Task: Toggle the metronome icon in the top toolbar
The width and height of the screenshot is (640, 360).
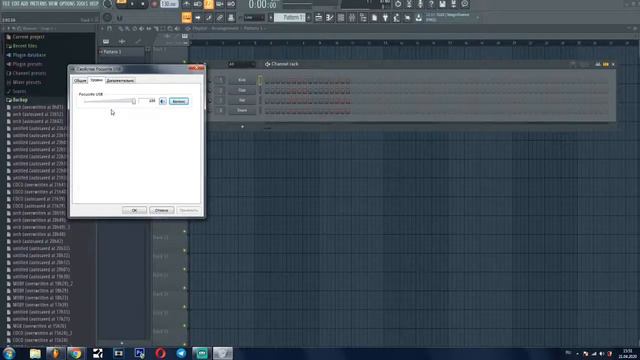Action: pos(186,4)
